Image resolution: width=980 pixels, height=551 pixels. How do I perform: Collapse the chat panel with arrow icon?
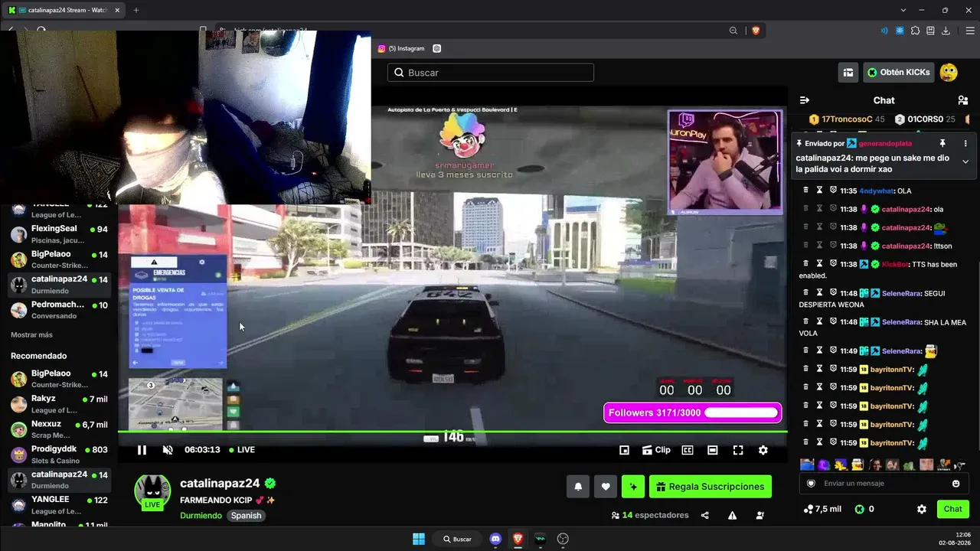tap(805, 100)
